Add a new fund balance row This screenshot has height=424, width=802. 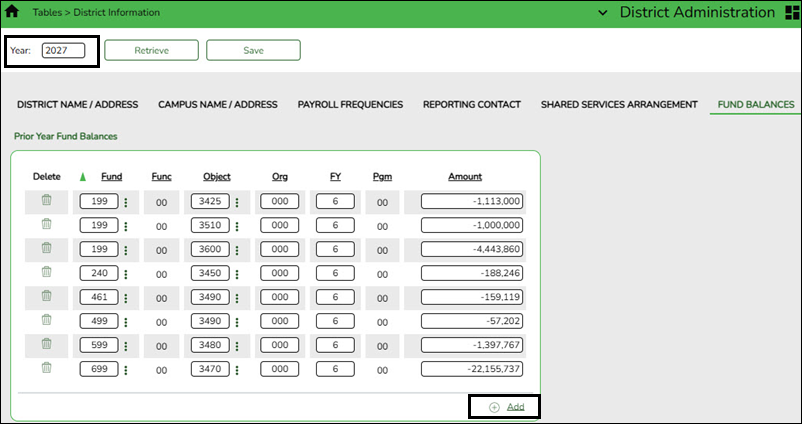point(507,407)
